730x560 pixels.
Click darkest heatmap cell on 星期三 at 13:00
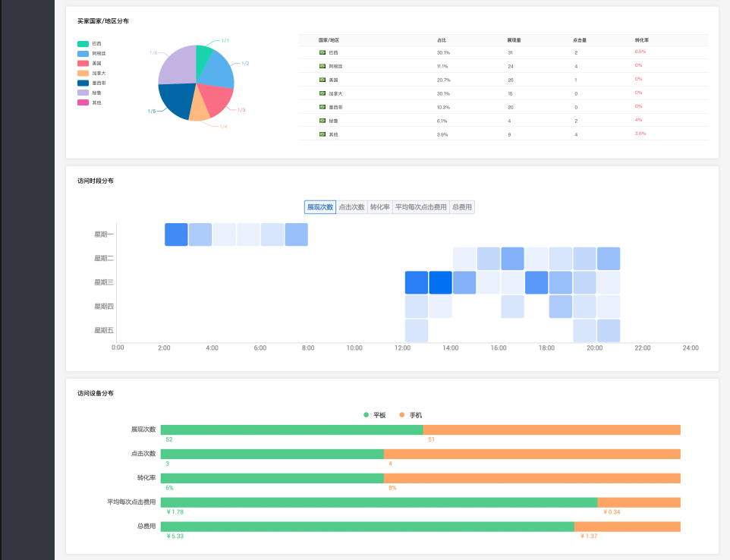pos(440,282)
